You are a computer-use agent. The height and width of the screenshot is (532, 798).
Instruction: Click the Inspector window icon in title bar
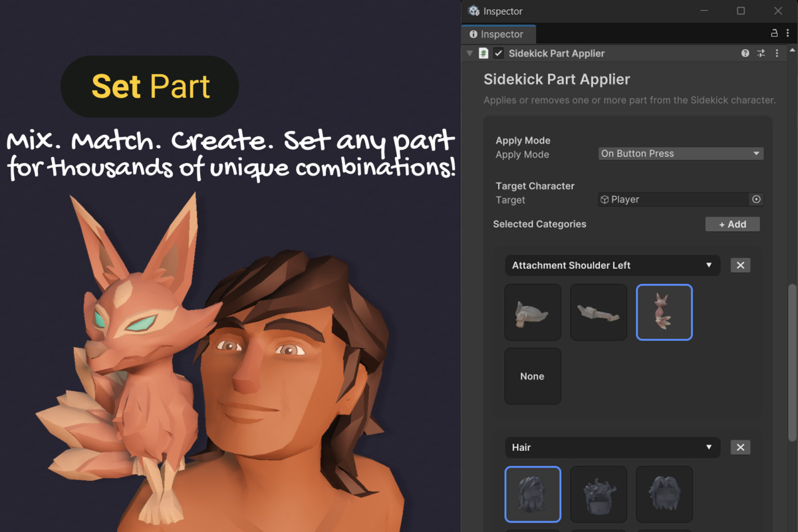click(x=474, y=11)
